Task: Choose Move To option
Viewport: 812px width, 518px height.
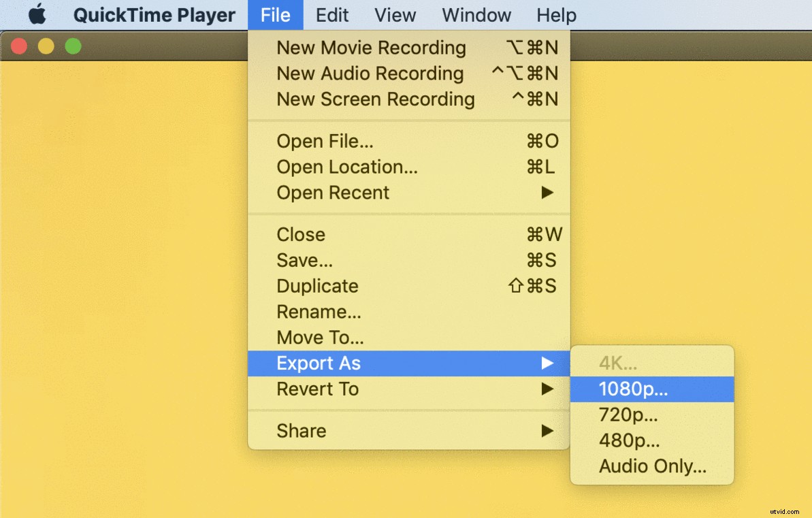Action: (x=320, y=337)
